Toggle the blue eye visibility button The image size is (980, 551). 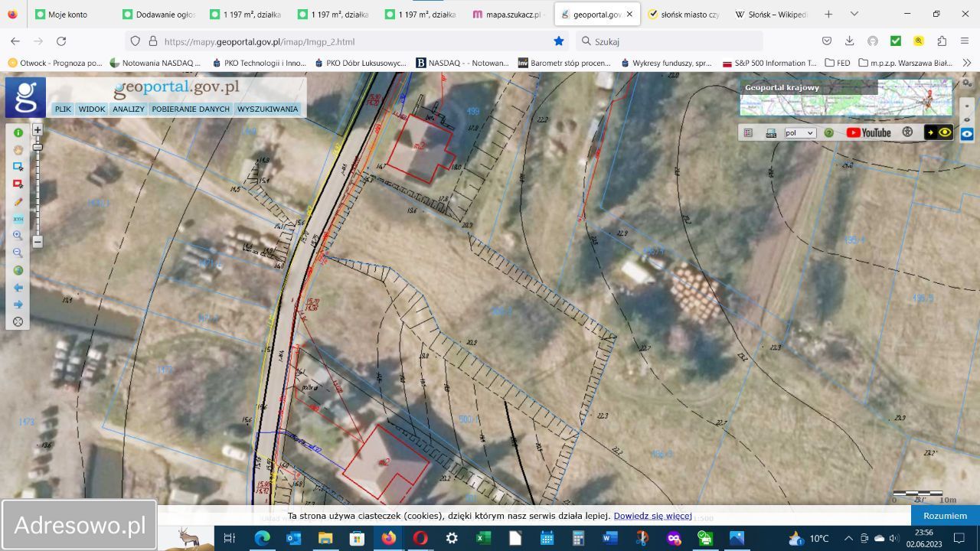tap(967, 134)
